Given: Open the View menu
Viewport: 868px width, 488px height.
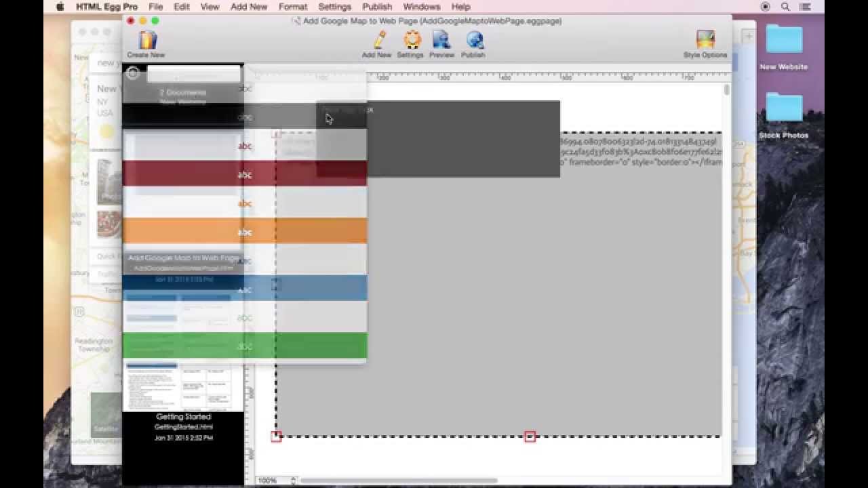Looking at the screenshot, I should 210,7.
